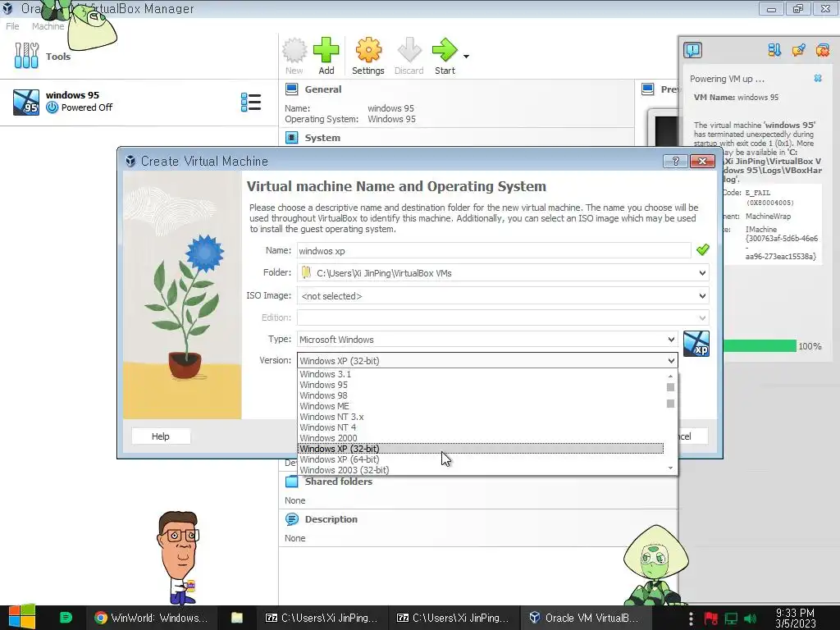
Task: Click the notification sort icon
Action: (774, 50)
